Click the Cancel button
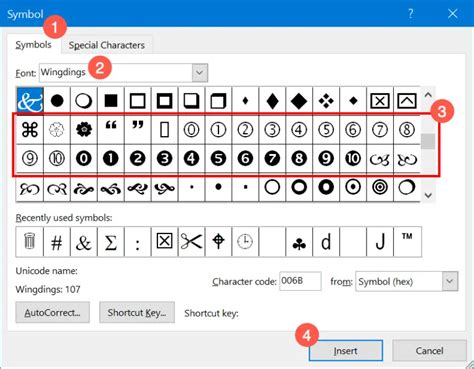 [x=429, y=351]
